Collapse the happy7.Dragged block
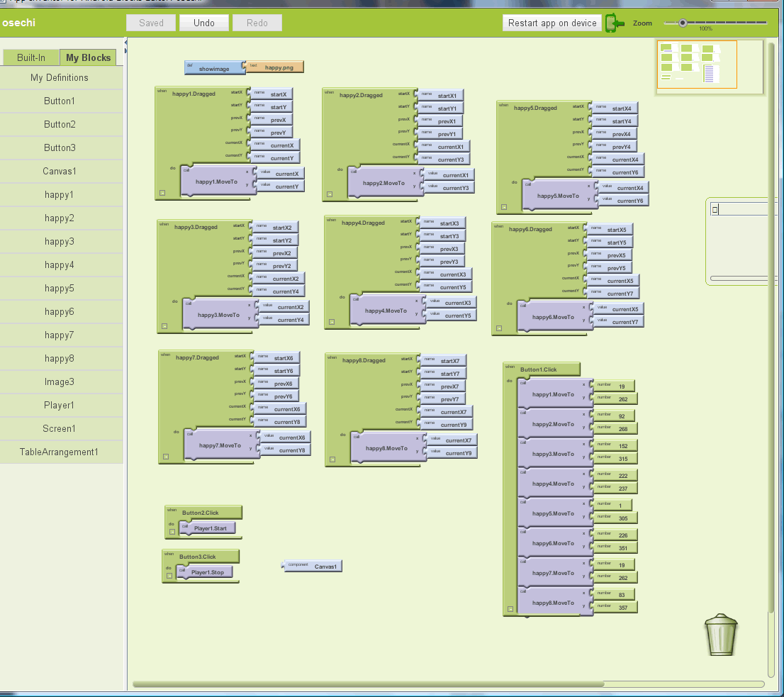Image resolution: width=784 pixels, height=697 pixels. tap(166, 457)
